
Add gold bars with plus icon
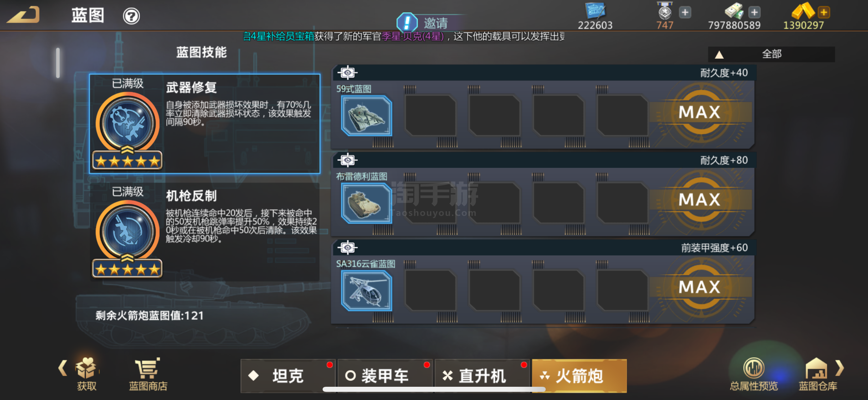click(824, 13)
